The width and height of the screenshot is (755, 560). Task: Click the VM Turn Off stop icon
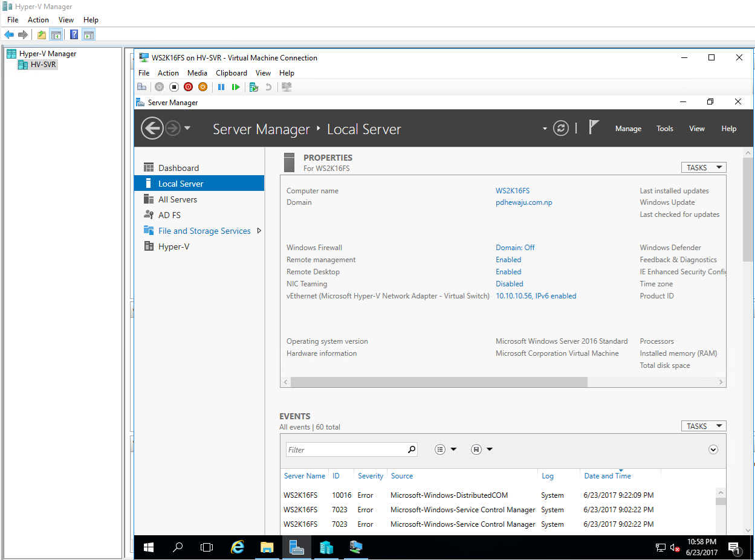point(173,87)
